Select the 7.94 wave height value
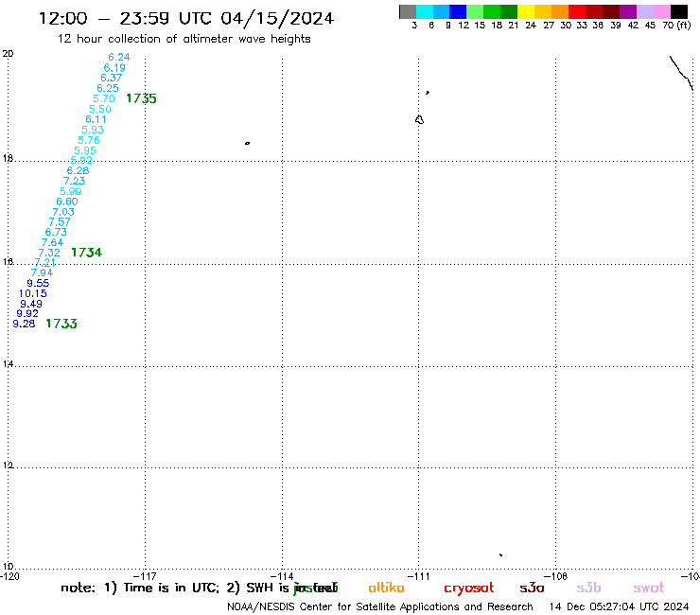700x615 pixels. pyautogui.click(x=42, y=272)
